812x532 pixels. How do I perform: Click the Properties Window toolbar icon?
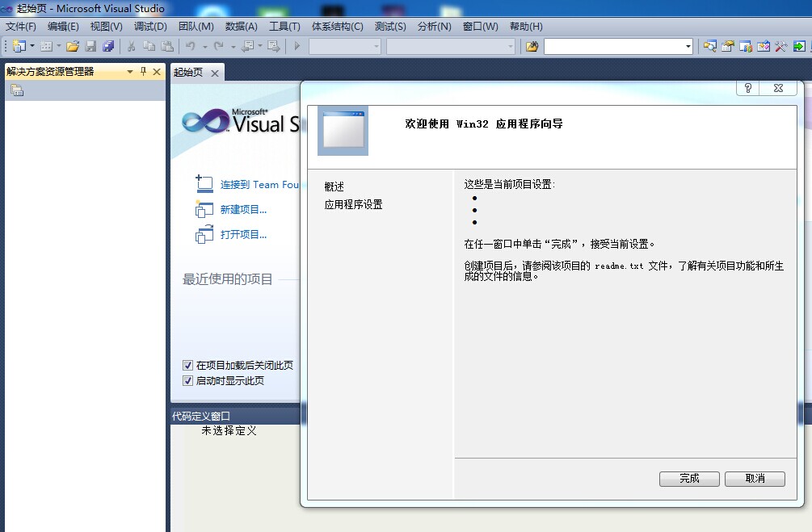(x=728, y=46)
